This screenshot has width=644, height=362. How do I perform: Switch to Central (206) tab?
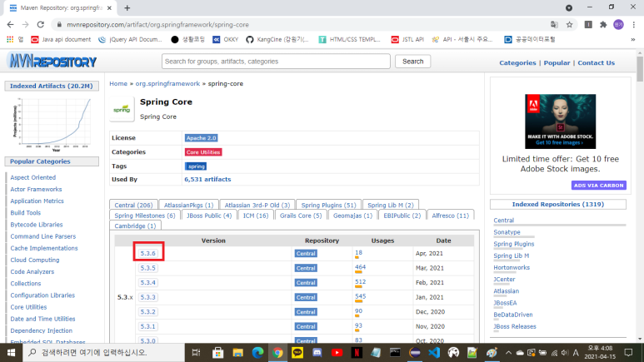(133, 205)
